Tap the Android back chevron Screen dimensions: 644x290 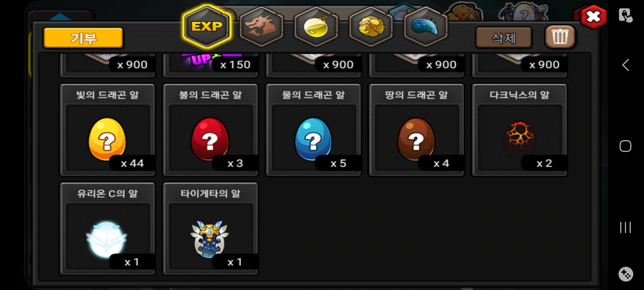click(x=625, y=65)
